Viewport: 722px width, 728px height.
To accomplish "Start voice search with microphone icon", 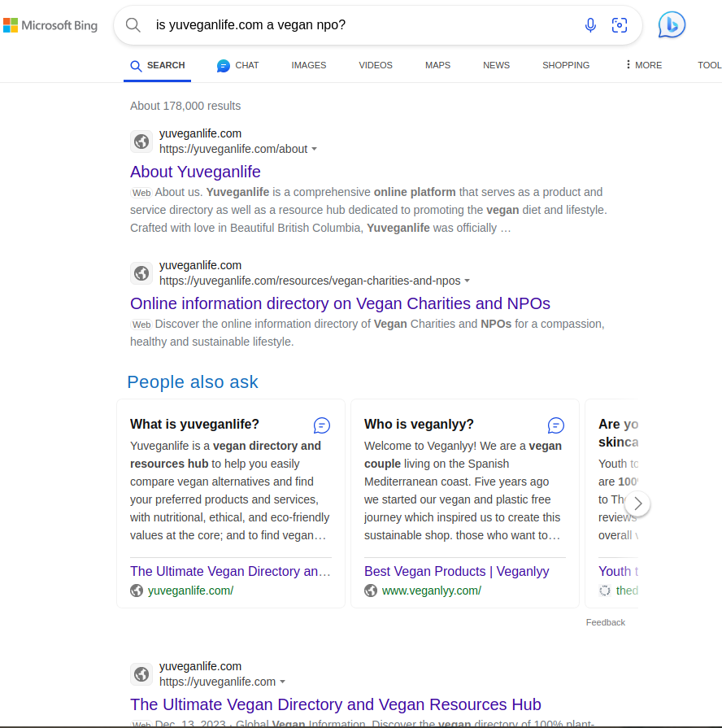I will click(590, 25).
